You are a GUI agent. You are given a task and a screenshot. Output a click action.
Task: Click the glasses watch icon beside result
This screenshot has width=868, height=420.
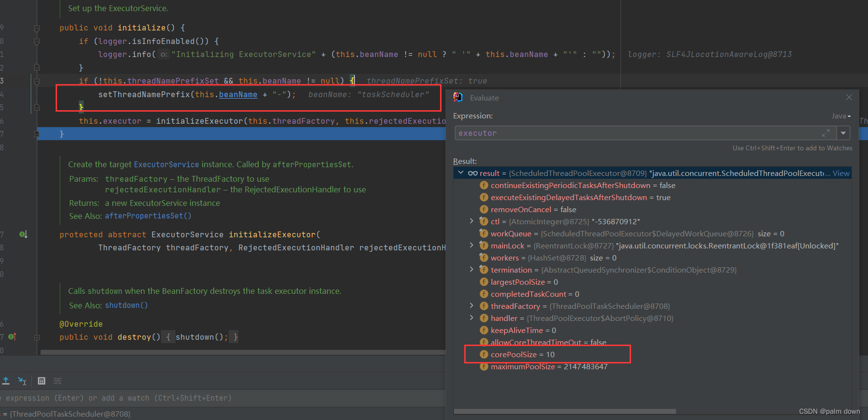[472, 173]
